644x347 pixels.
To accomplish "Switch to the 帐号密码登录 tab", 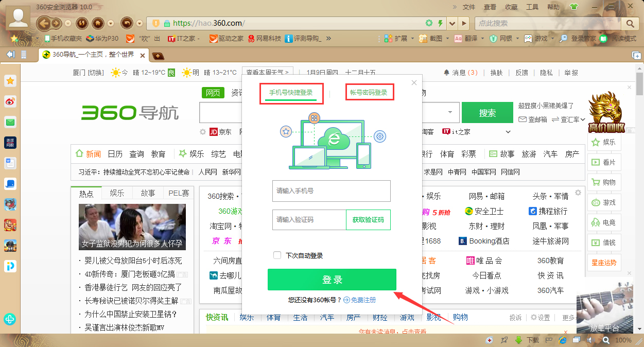I will pyautogui.click(x=369, y=92).
